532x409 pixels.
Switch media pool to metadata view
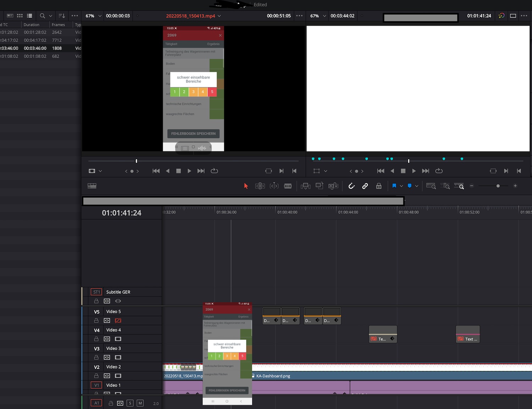[10, 16]
